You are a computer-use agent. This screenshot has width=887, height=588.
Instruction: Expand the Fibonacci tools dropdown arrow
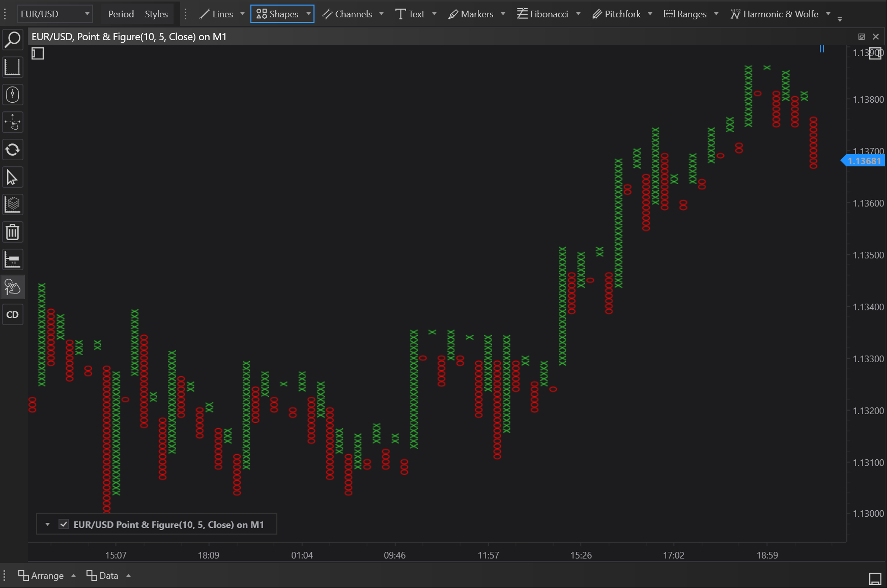(578, 14)
